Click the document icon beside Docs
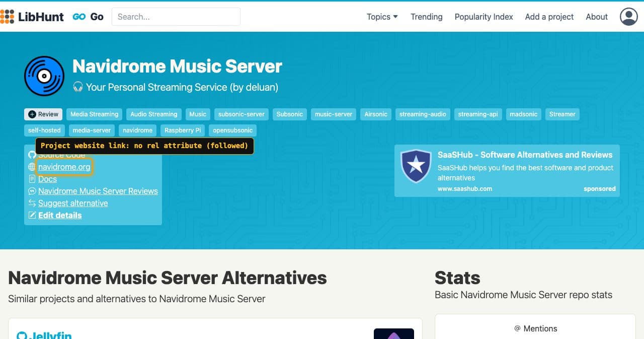The height and width of the screenshot is (339, 644). 32,179
